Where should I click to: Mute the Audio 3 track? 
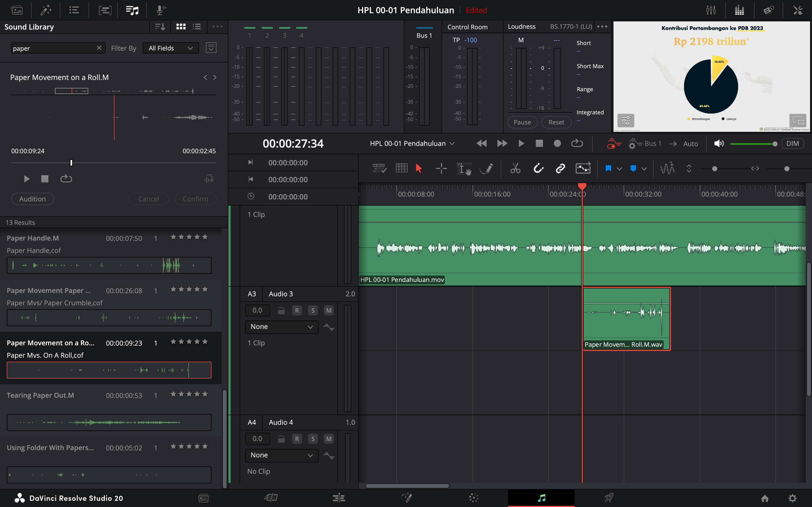point(328,310)
